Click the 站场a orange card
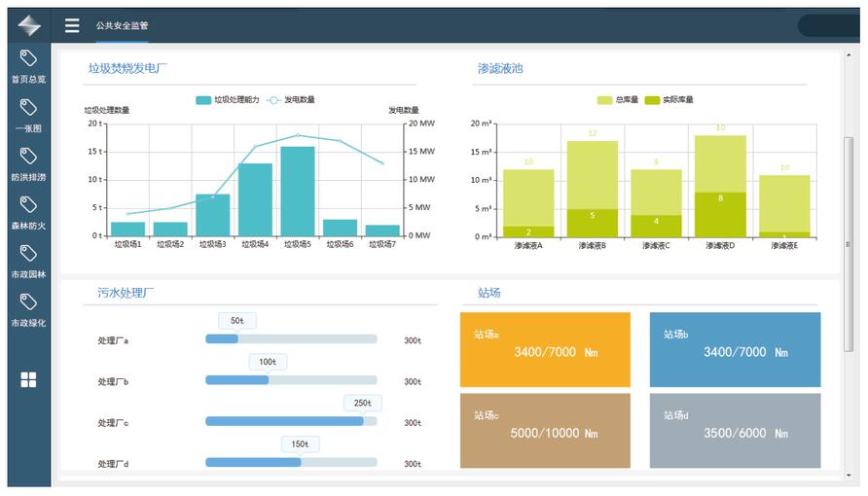 [x=545, y=349]
